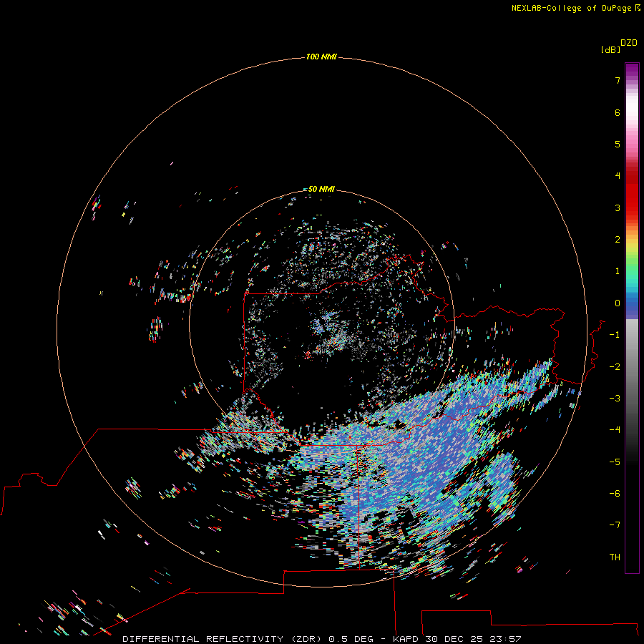Click the 50 NMI range ring label

(x=321, y=189)
